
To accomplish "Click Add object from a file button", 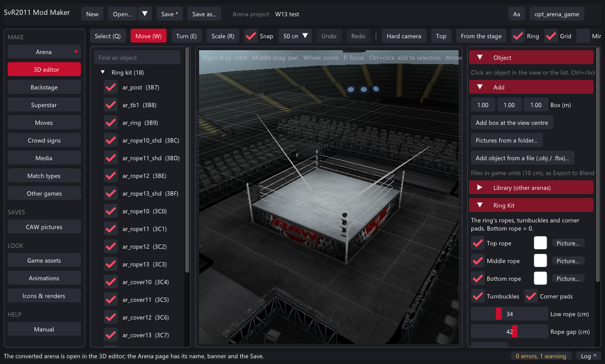I will pos(523,158).
